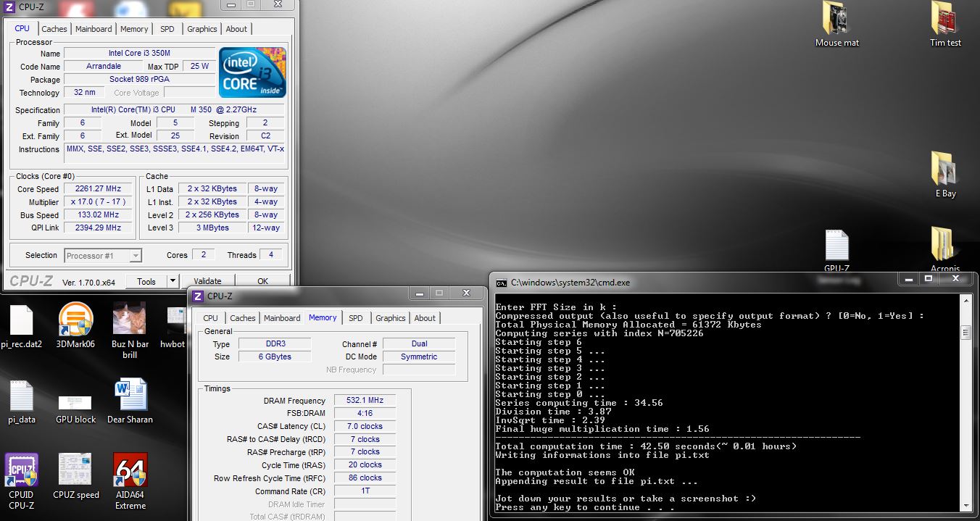The width and height of the screenshot is (980, 521).
Task: Click the Validate button in CPU-Z
Action: (208, 281)
